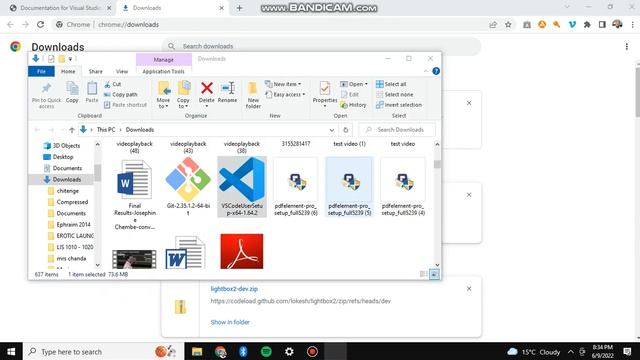This screenshot has height=360, width=640.
Task: Click the Manage contextual tab
Action: coord(164,60)
